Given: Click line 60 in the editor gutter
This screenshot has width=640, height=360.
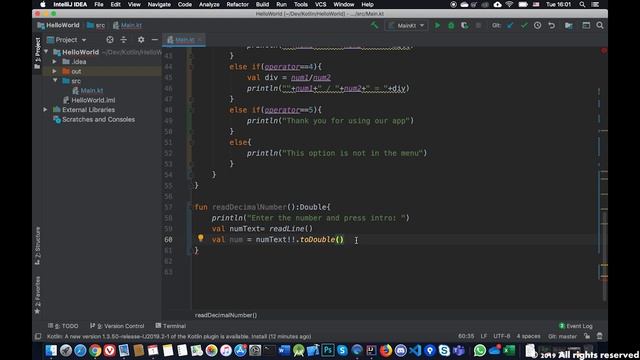Looking at the screenshot, I should (x=168, y=240).
